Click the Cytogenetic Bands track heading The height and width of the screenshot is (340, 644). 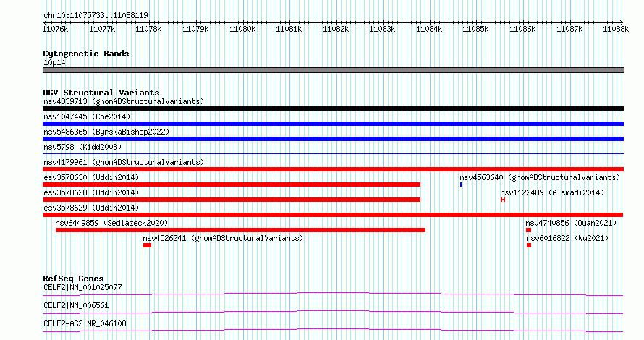point(86,54)
